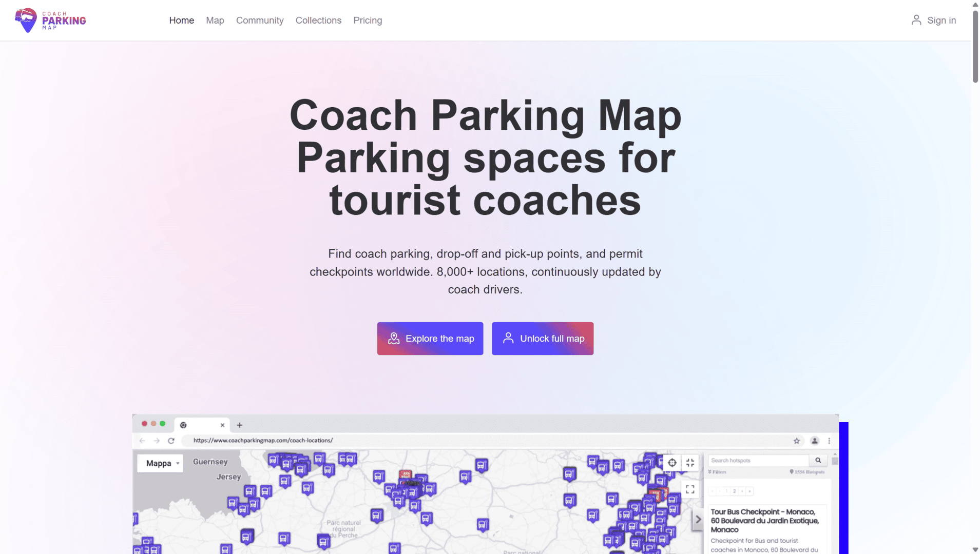Click the Unlock full map button
This screenshot has width=980, height=554.
542,339
